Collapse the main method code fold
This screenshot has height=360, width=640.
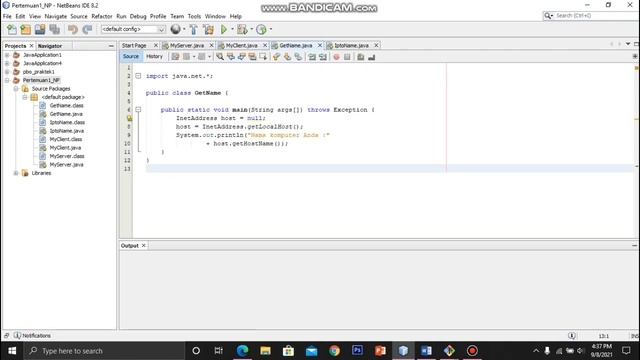tap(138, 109)
